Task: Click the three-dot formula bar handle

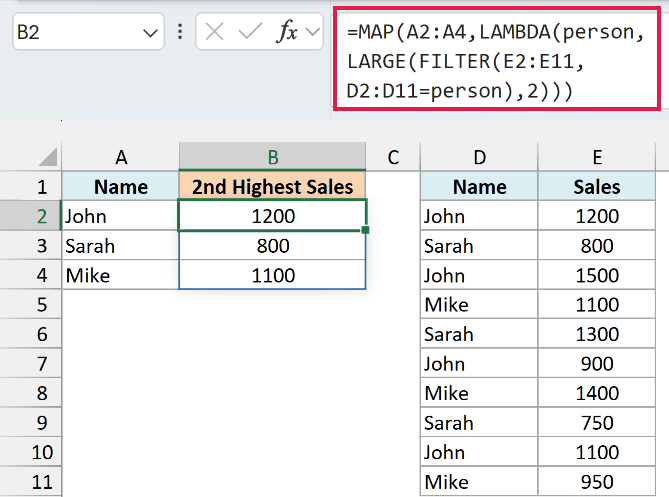Action: click(180, 32)
